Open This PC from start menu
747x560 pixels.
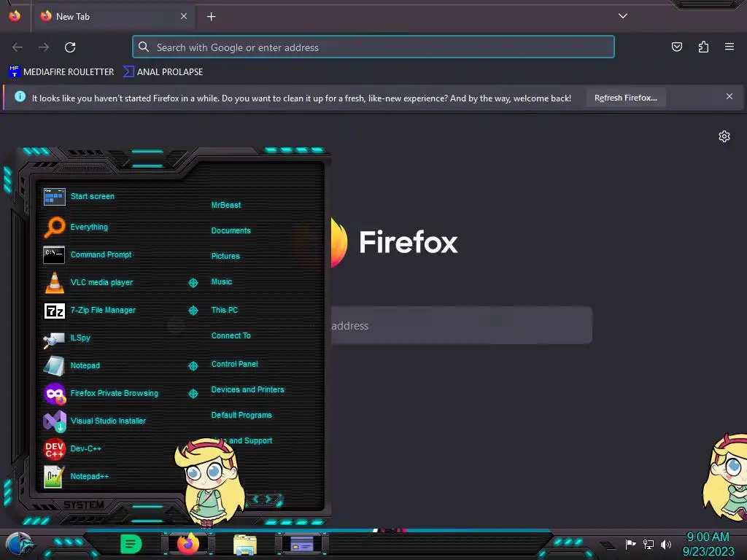coord(225,310)
